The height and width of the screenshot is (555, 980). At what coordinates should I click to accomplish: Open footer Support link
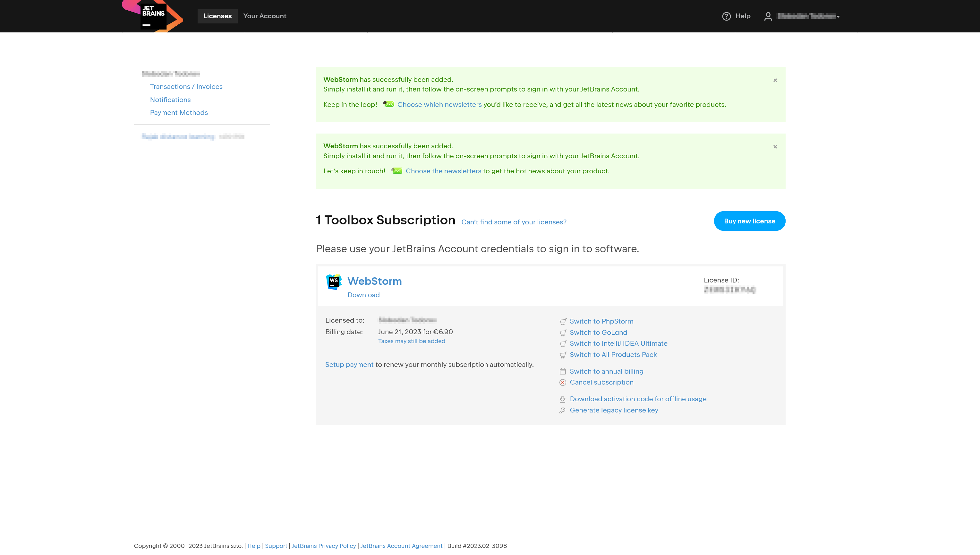[x=276, y=546]
